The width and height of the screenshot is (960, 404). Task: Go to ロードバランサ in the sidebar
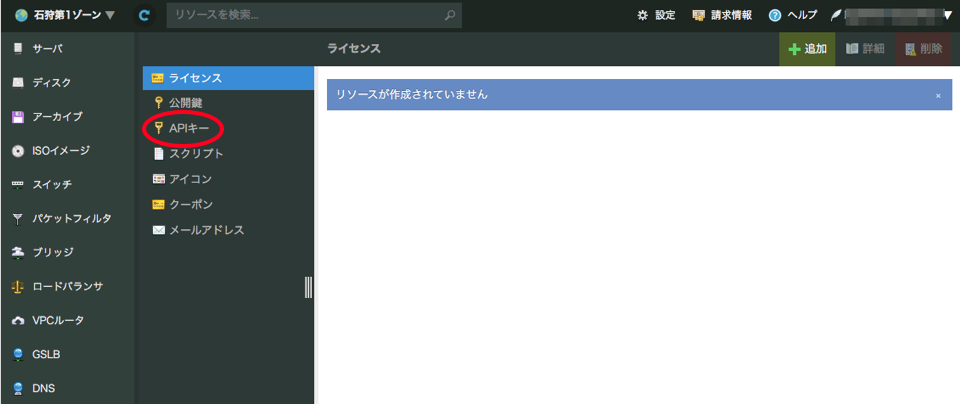click(67, 286)
